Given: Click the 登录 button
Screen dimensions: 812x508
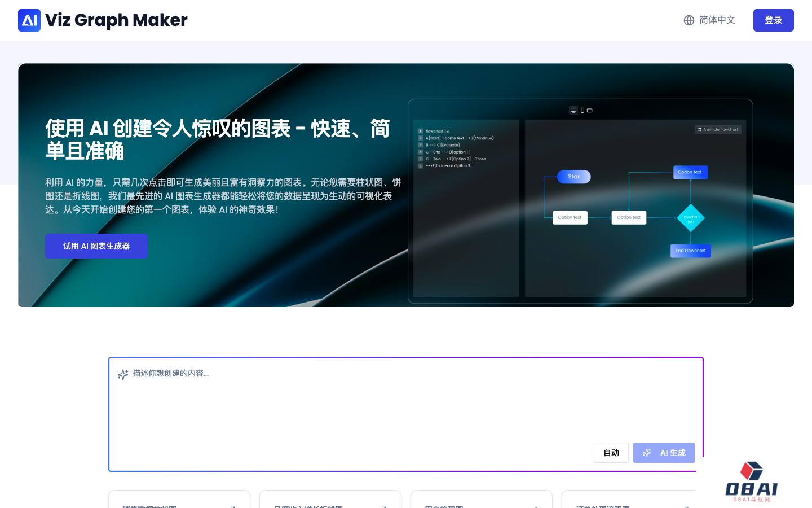Looking at the screenshot, I should (x=774, y=20).
